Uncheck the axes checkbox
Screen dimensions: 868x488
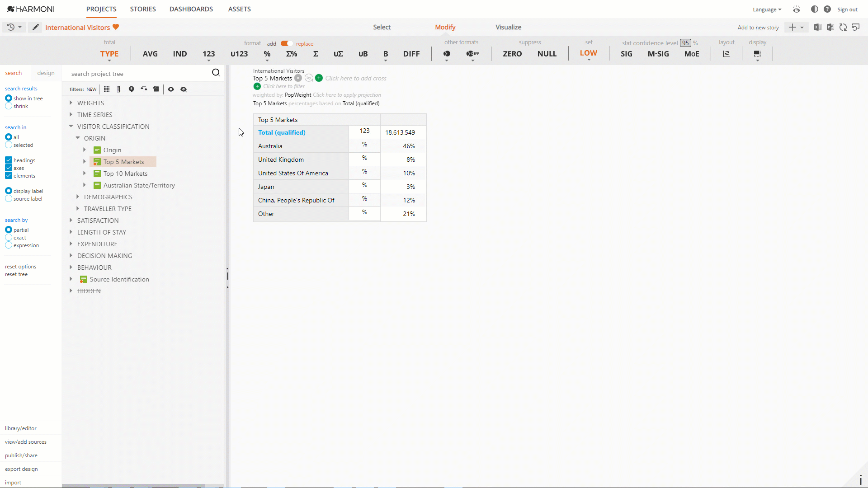pyautogui.click(x=9, y=168)
